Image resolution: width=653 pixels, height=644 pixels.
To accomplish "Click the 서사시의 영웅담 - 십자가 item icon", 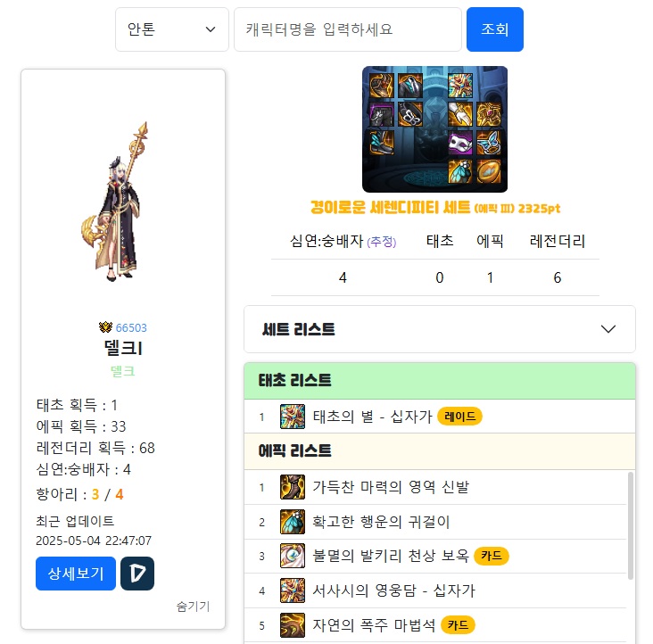I will pyautogui.click(x=293, y=590).
